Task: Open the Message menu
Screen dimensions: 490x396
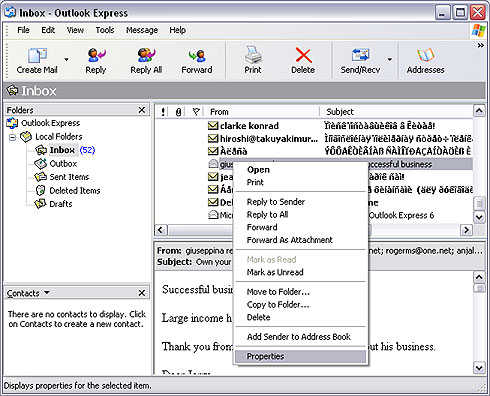Action: pos(142,30)
